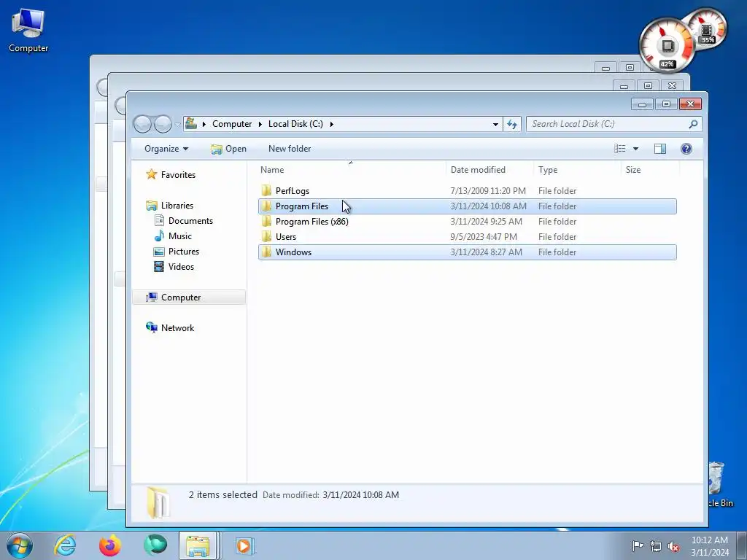Change view using the view mode icon
The height and width of the screenshot is (560, 747).
[620, 149]
